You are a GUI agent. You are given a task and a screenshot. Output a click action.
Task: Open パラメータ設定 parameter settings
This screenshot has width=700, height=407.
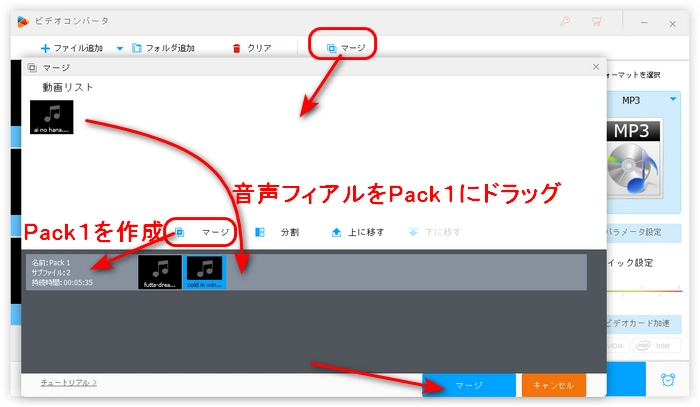643,233
